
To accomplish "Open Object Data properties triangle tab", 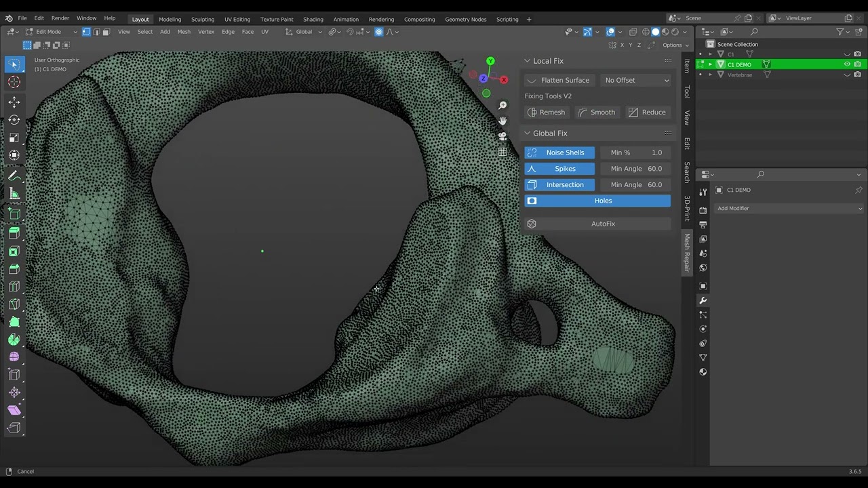I will coord(703,357).
